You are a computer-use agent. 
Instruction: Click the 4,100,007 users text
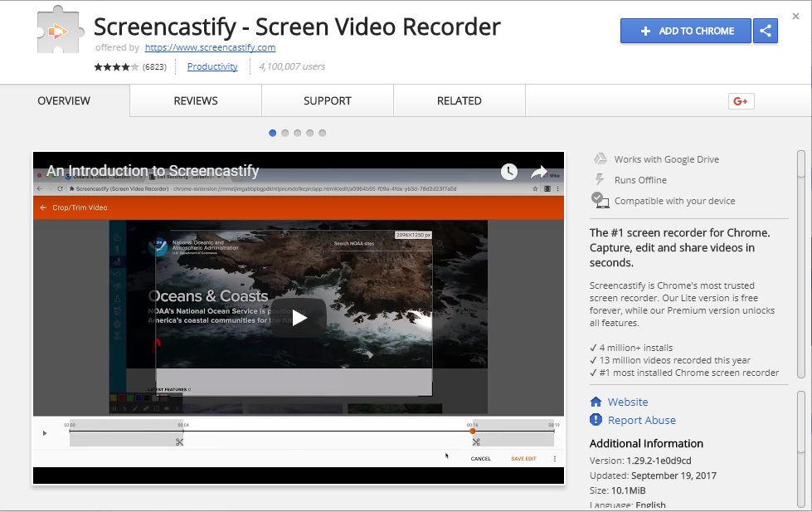click(292, 66)
